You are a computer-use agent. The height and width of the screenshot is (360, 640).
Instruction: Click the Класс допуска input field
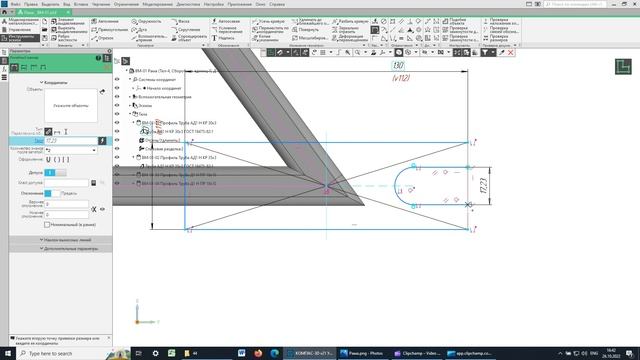pyautogui.click(x=66, y=183)
